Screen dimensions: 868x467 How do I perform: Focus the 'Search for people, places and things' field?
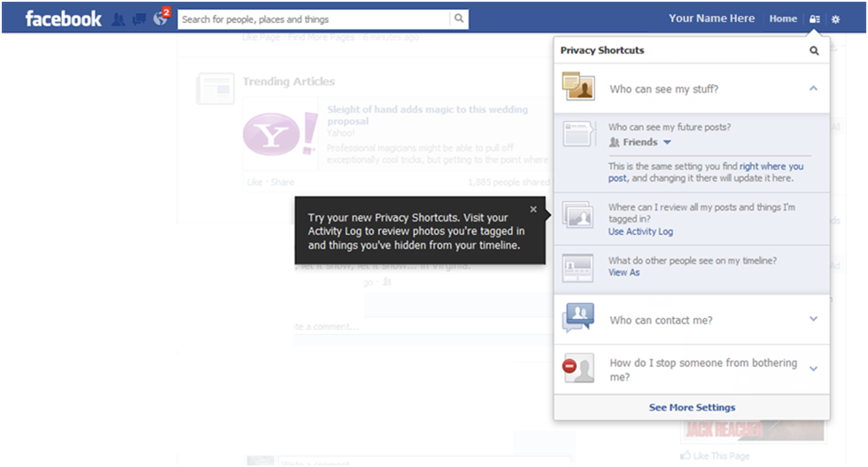tap(314, 19)
